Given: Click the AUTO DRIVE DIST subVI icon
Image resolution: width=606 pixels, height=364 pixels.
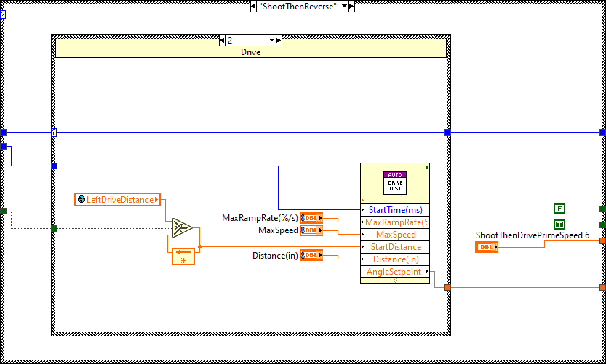Looking at the screenshot, I should pyautogui.click(x=395, y=182).
